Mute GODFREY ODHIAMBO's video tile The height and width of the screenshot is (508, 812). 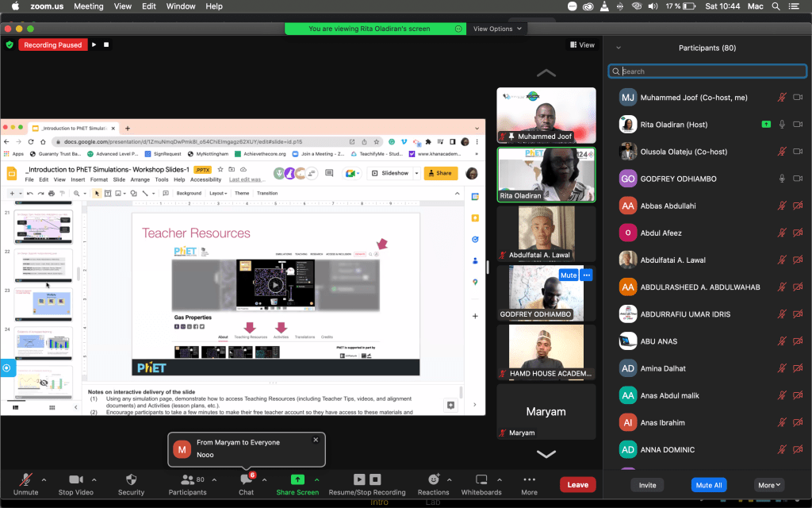[568, 275]
